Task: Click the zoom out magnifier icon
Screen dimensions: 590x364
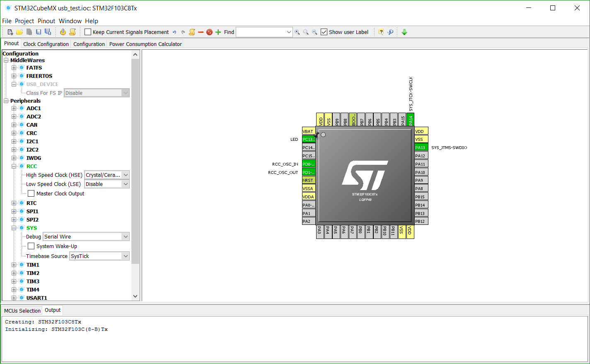Action: pyautogui.click(x=314, y=32)
